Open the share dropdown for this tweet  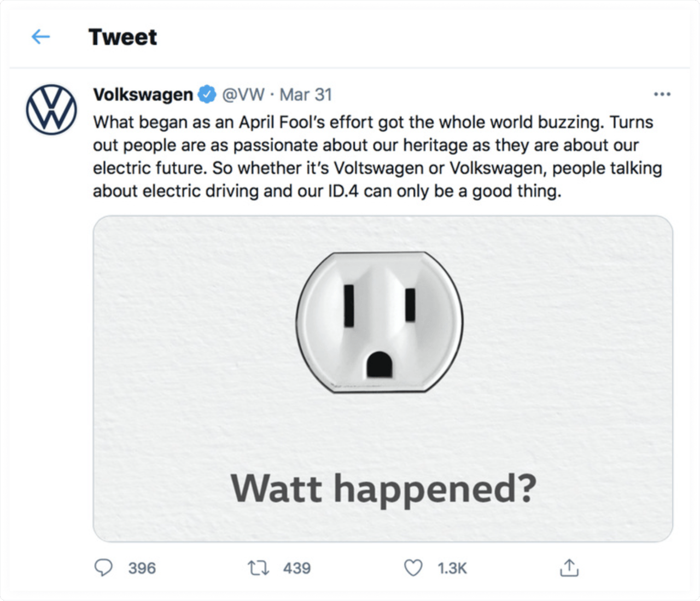click(569, 568)
